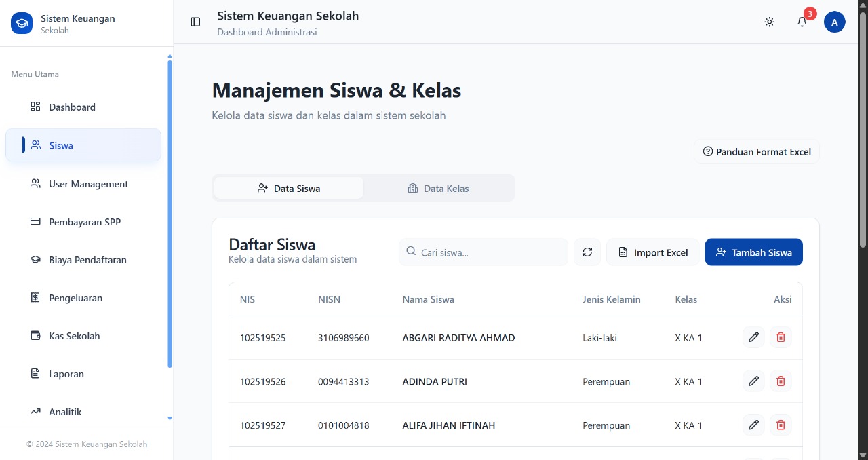Viewport: 868px width, 460px height.
Task: Open Biaya Pendaftaran menu item
Action: pyautogui.click(x=83, y=260)
